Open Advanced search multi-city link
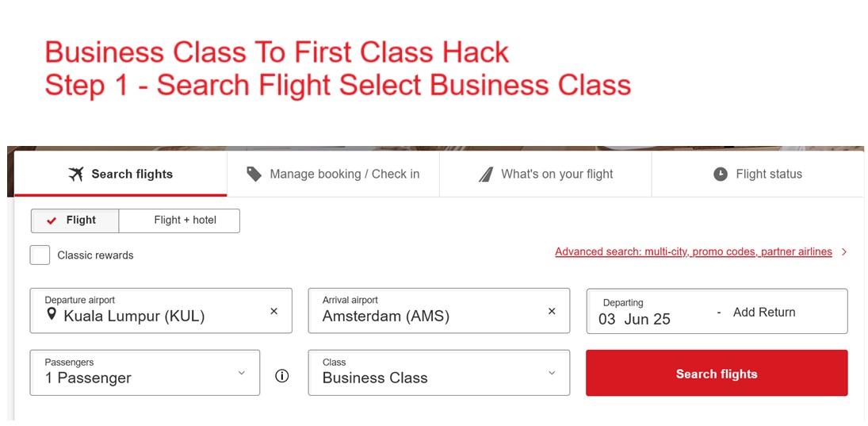Screen dimensions: 868x426 click(x=694, y=251)
